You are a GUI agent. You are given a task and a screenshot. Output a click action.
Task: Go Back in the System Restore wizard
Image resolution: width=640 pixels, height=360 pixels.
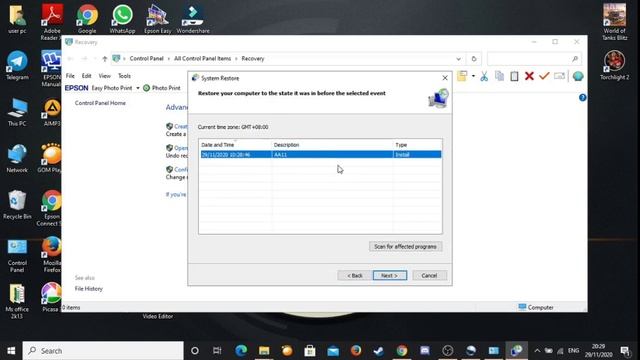(355, 276)
